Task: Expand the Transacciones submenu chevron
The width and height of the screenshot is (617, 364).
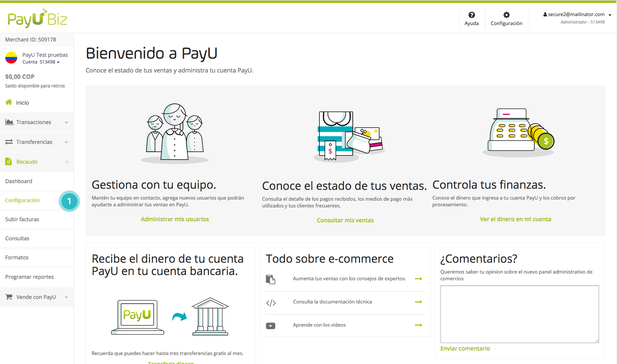Action: click(67, 122)
